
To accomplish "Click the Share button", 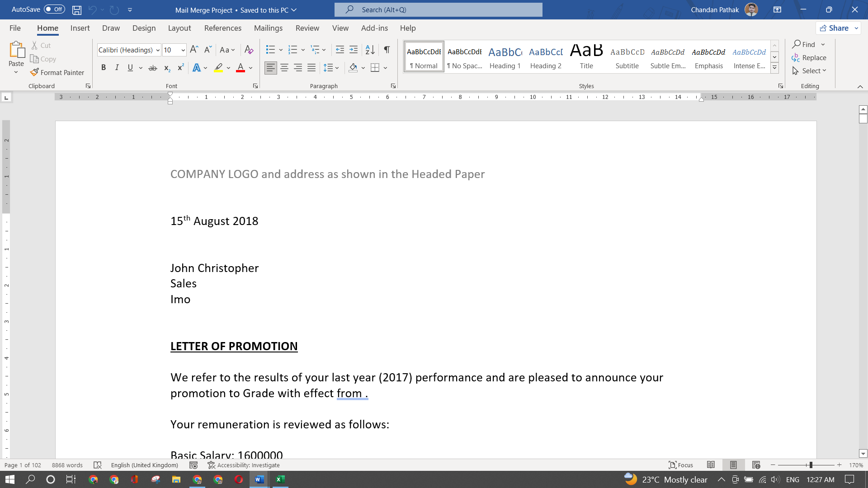I will (835, 28).
